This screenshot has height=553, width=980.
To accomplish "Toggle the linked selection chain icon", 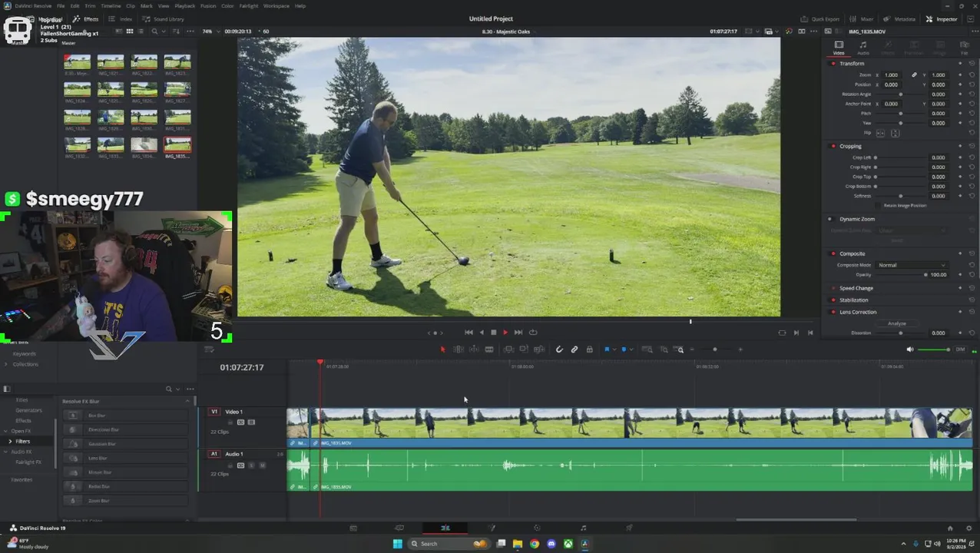I will pos(574,349).
